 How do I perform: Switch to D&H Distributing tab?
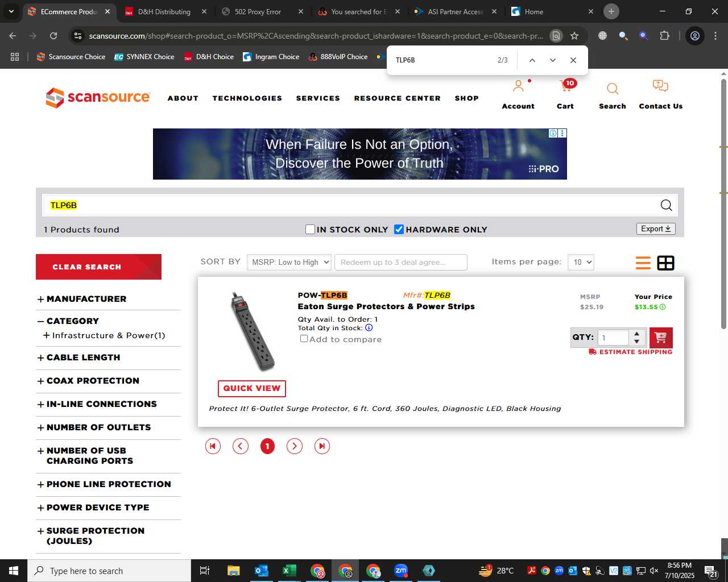coord(165,11)
